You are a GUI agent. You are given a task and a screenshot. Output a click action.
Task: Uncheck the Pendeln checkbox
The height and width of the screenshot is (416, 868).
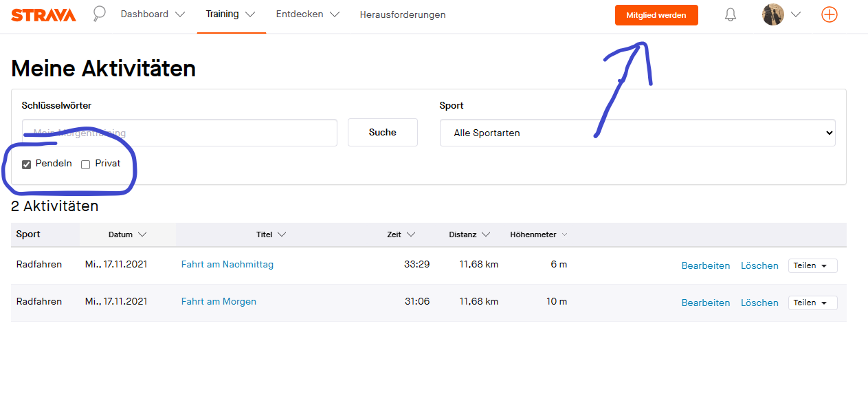tap(27, 164)
